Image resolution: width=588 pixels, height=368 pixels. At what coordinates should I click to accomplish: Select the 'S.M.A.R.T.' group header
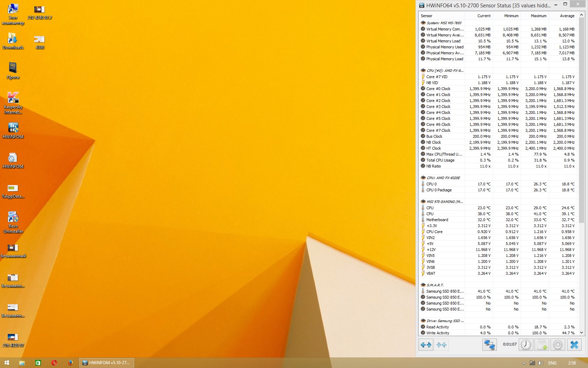tap(498, 285)
